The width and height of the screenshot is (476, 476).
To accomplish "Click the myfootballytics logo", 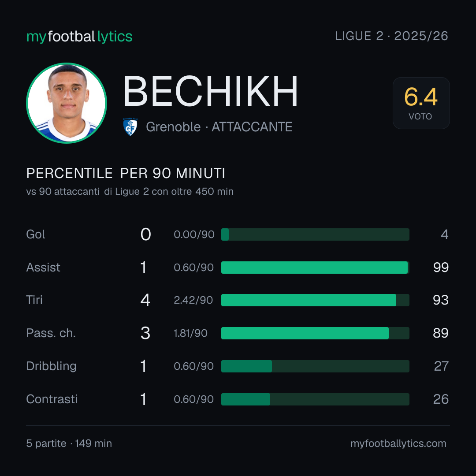I will (79, 37).
